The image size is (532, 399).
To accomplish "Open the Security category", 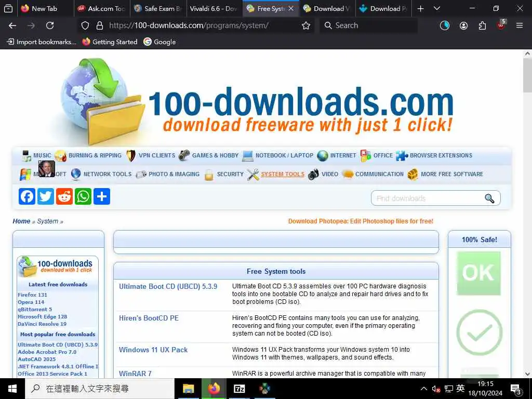I will tap(230, 174).
